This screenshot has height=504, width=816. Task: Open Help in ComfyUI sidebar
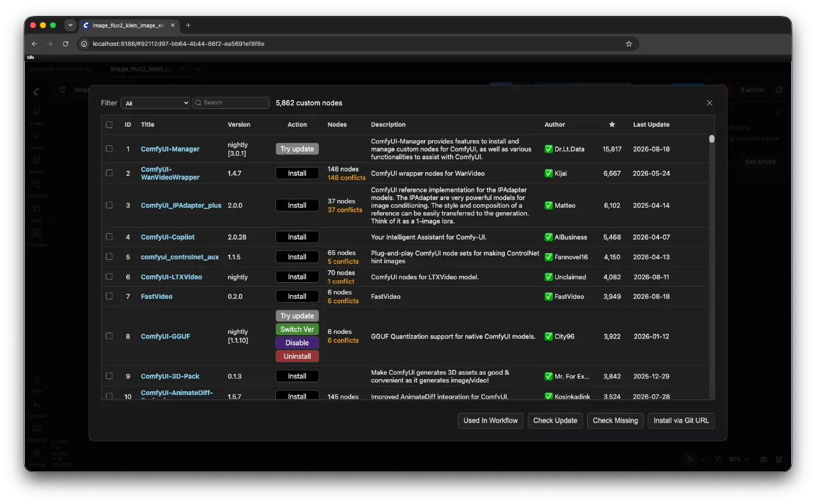[36, 384]
